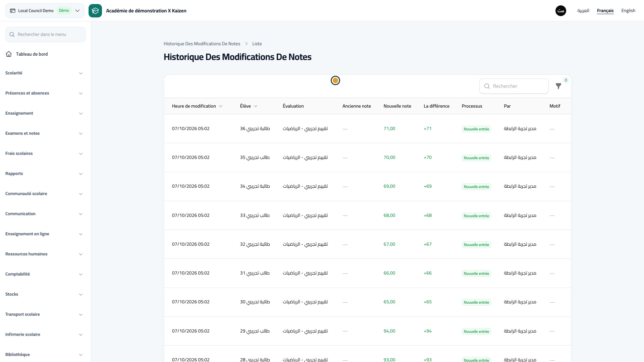The height and width of the screenshot is (362, 644).
Task: Switch language to العربية
Action: [583, 11]
